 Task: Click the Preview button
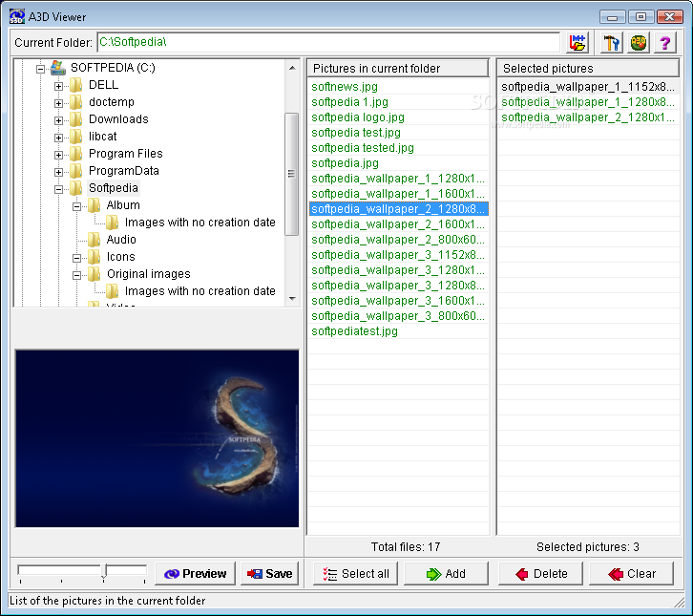coord(196,574)
